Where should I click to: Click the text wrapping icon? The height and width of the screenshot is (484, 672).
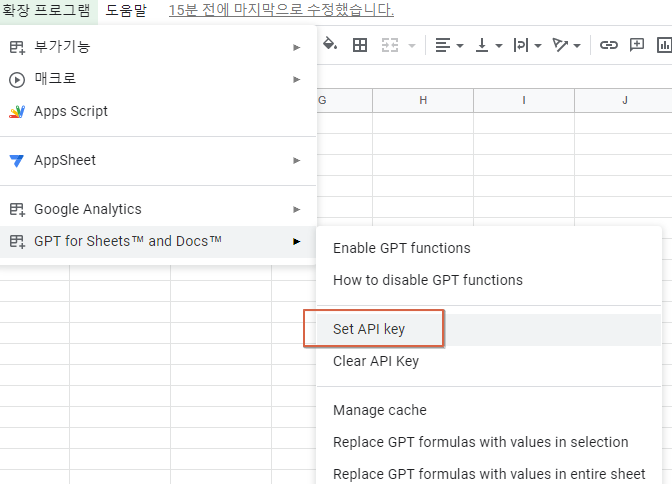[x=521, y=45]
